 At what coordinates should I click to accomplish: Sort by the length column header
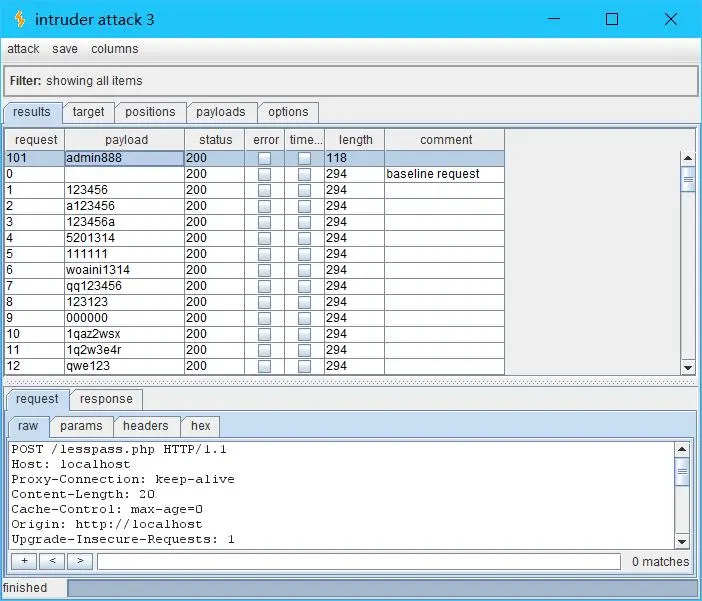point(355,140)
